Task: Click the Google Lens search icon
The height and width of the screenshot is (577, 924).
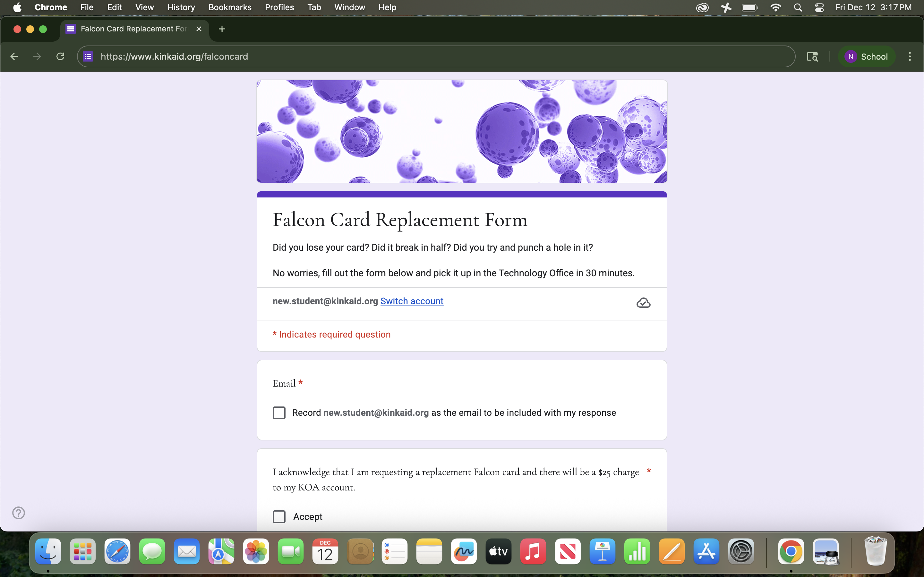Action: (x=812, y=56)
